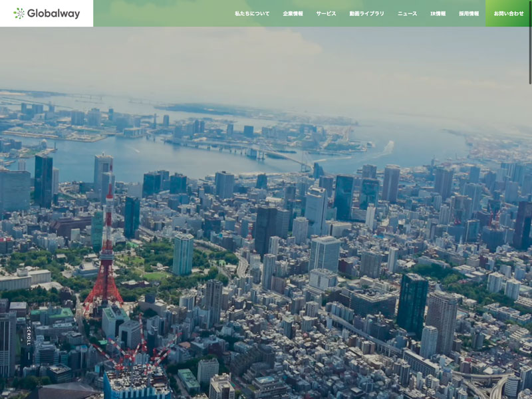Viewport: 532px width, 399px height.
Task: Click the dark green skyscraper at lower right
Action: tap(412, 303)
